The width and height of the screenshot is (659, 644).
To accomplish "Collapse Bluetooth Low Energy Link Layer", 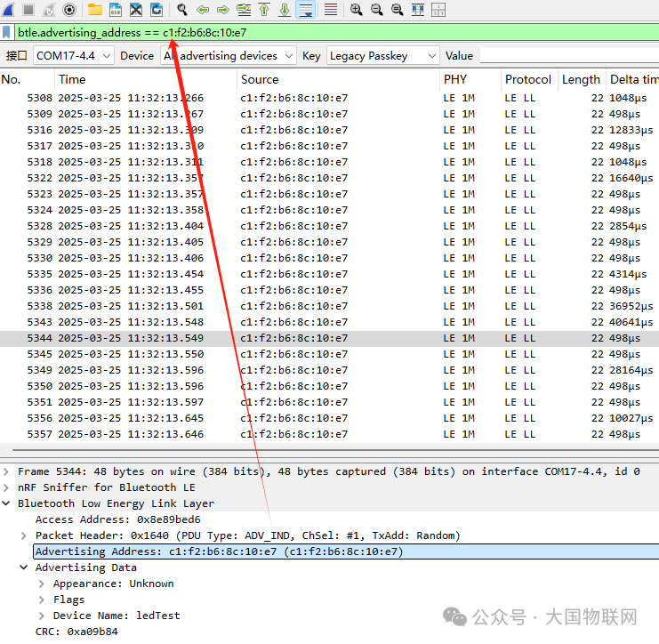I will 6,503.
